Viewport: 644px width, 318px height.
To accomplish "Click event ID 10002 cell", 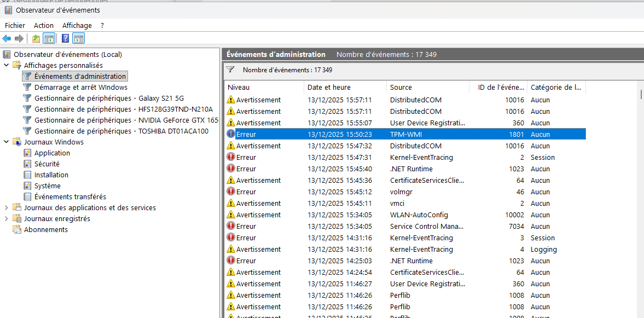I will (514, 215).
